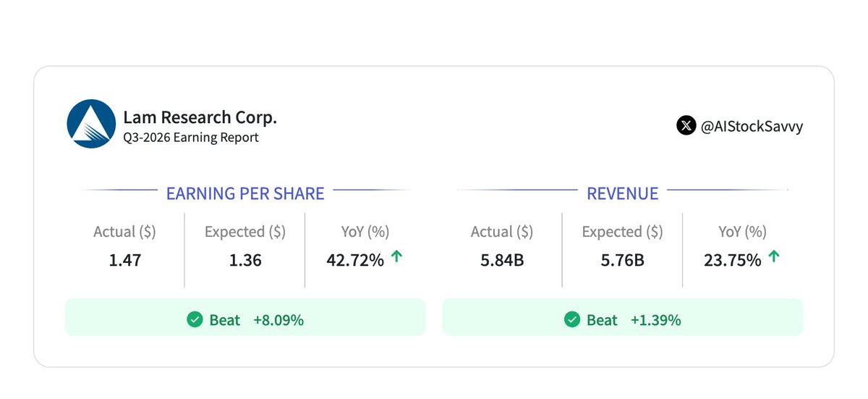868x399 pixels.
Task: Click the EPS Beat checkmark icon
Action: tap(195, 319)
